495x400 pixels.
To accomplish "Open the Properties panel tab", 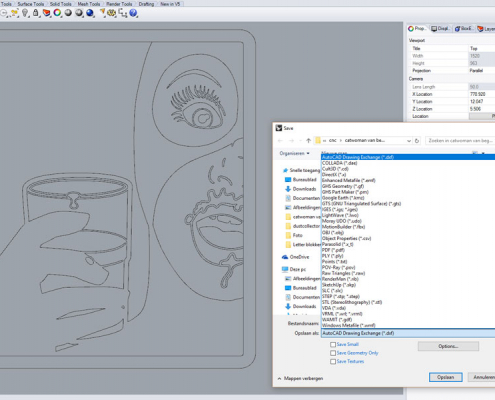I will pos(417,29).
